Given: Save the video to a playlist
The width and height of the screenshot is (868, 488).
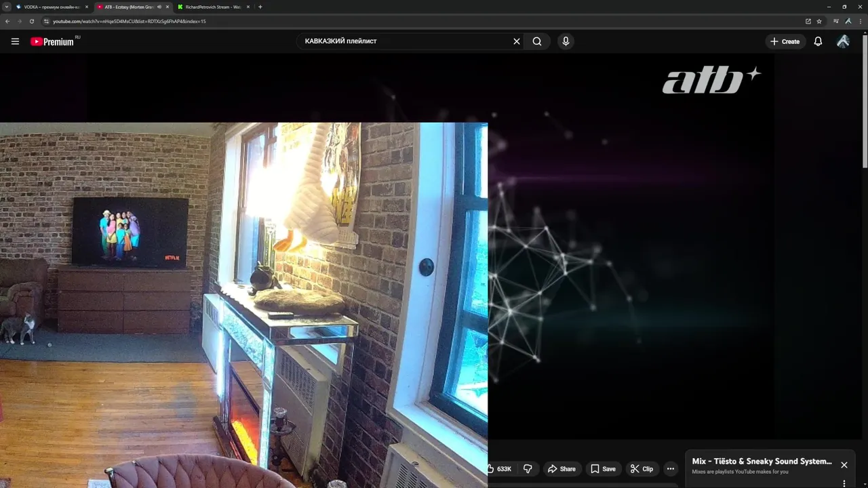Looking at the screenshot, I should 603,468.
